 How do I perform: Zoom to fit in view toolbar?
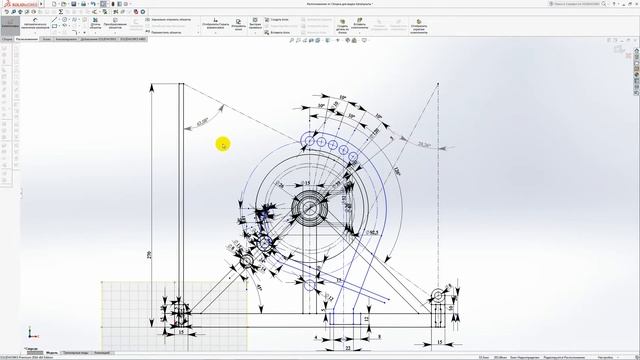pos(291,40)
